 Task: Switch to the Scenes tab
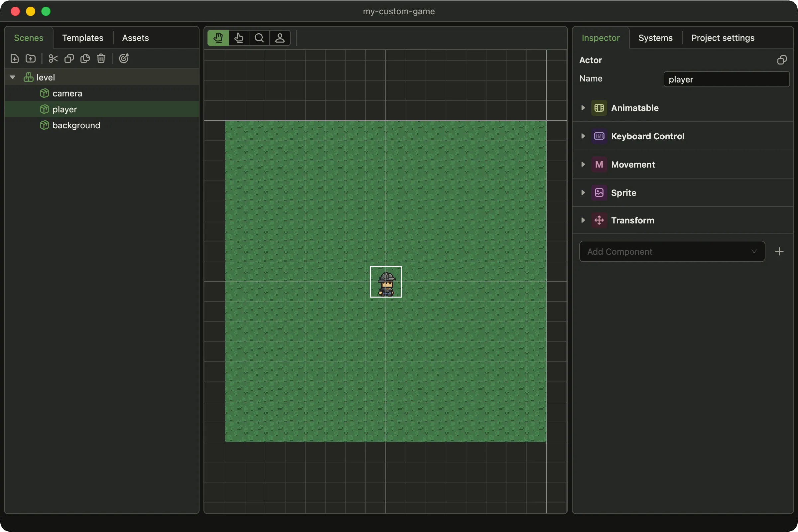pyautogui.click(x=29, y=38)
